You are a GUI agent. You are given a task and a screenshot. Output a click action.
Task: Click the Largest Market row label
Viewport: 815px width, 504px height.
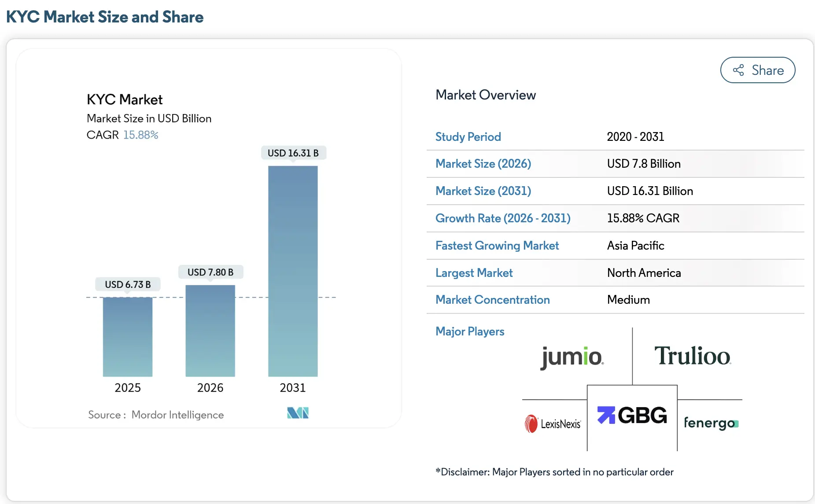tap(474, 273)
